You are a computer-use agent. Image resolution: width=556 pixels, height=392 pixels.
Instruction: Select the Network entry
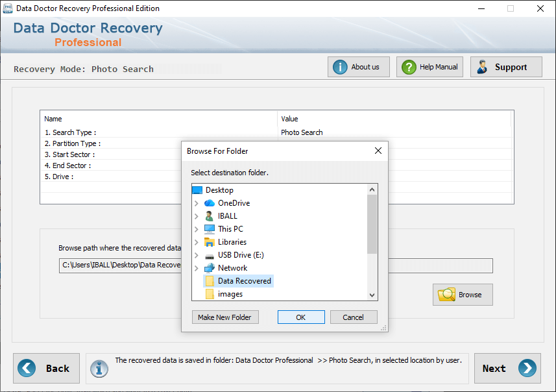coord(232,268)
